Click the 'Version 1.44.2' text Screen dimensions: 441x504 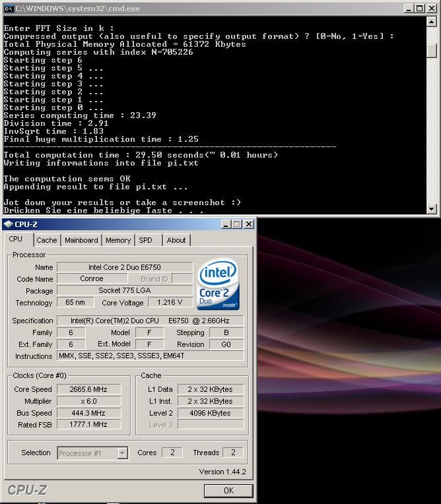coord(222,472)
